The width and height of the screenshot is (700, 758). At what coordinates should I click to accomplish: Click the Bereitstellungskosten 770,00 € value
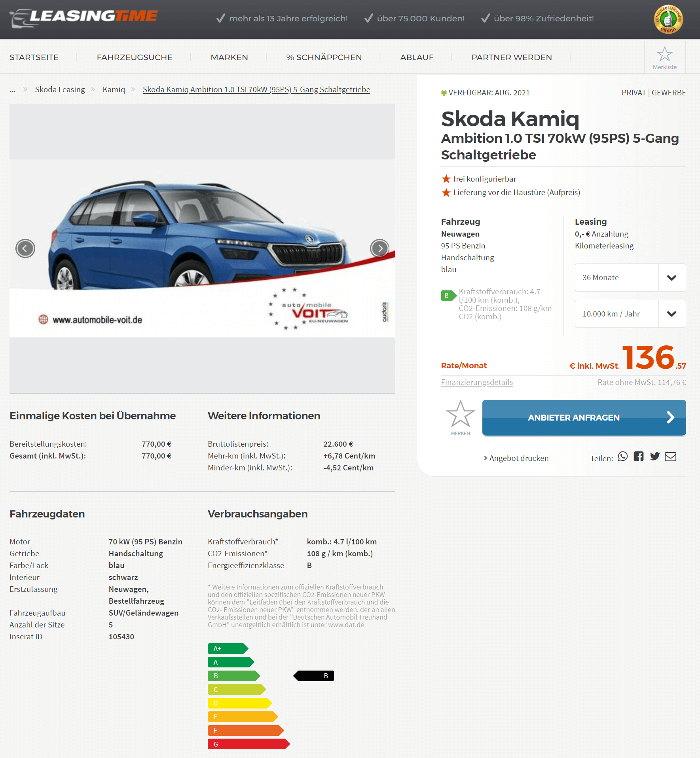tap(157, 444)
